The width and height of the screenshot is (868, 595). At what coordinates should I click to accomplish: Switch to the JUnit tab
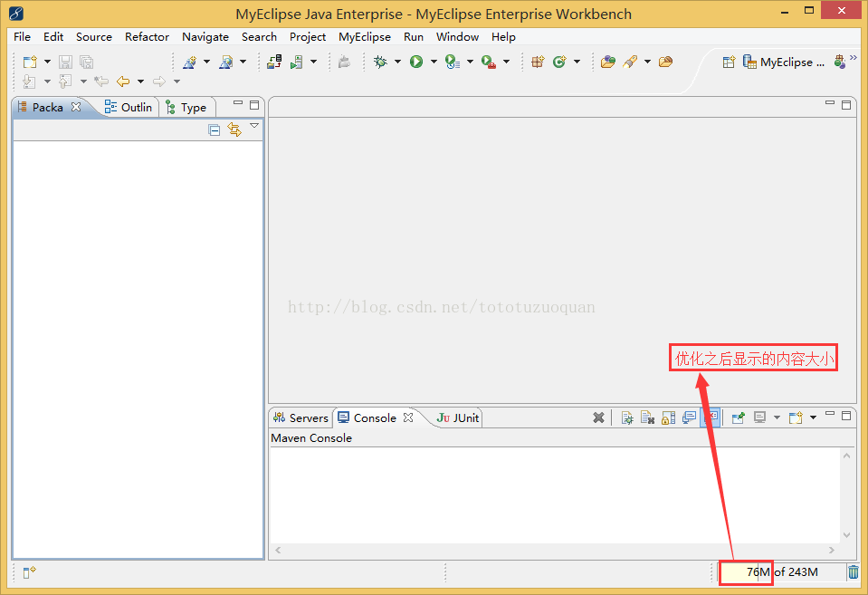point(458,417)
